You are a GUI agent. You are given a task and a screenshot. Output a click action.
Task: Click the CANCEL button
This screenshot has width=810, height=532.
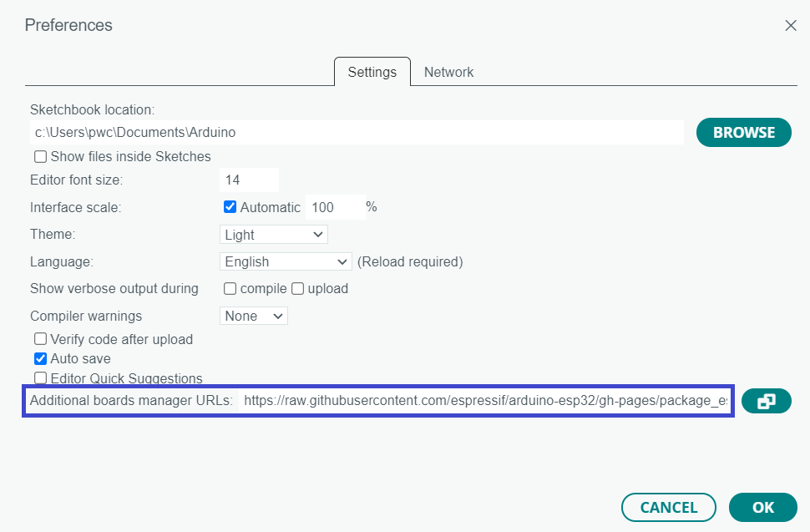[668, 507]
